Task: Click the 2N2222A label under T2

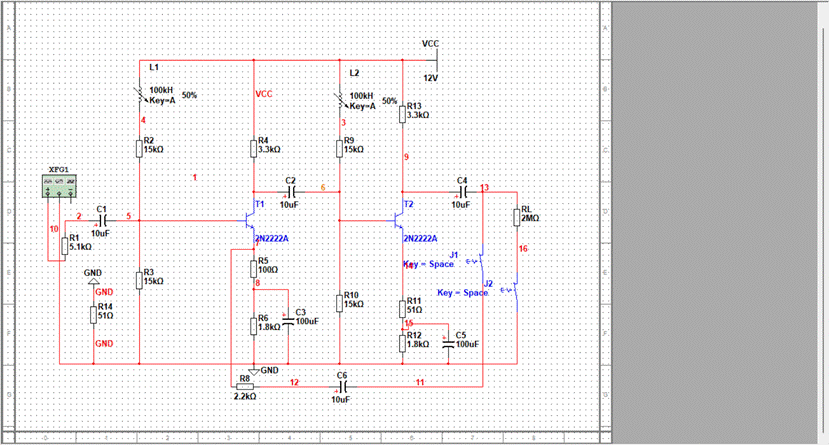Action: click(420, 238)
